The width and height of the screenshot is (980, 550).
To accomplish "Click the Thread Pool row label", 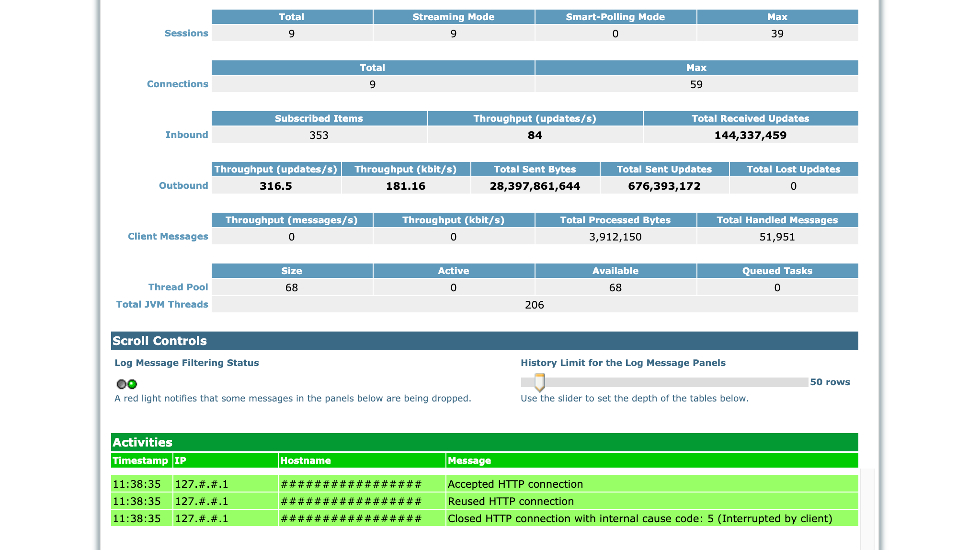I will [178, 287].
